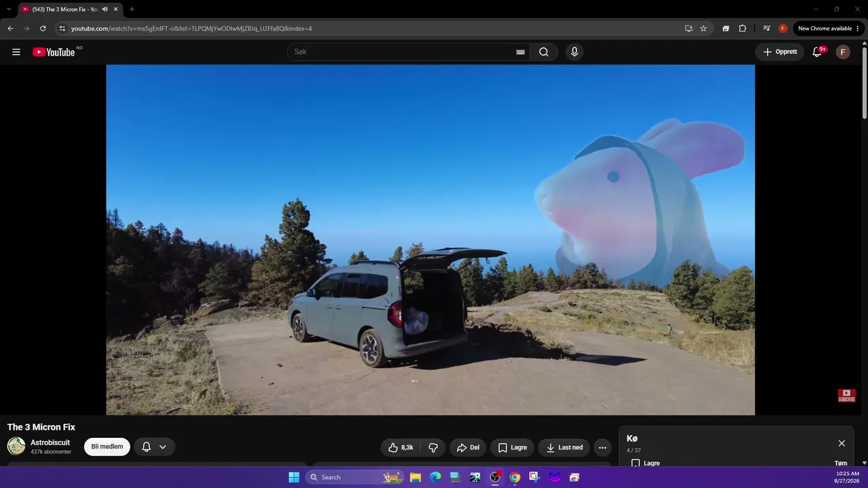The height and width of the screenshot is (488, 868).
Task: Expand notification options chevron next to the bell
Action: click(163, 447)
